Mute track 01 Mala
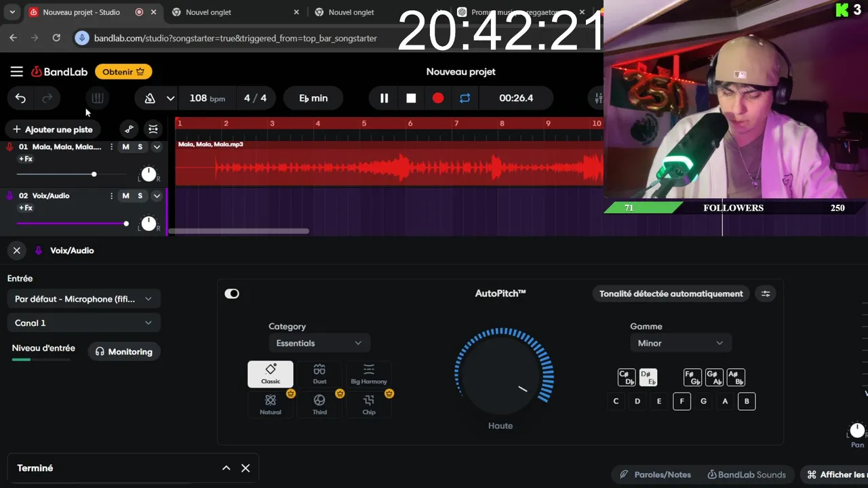This screenshot has width=868, height=488. point(125,147)
